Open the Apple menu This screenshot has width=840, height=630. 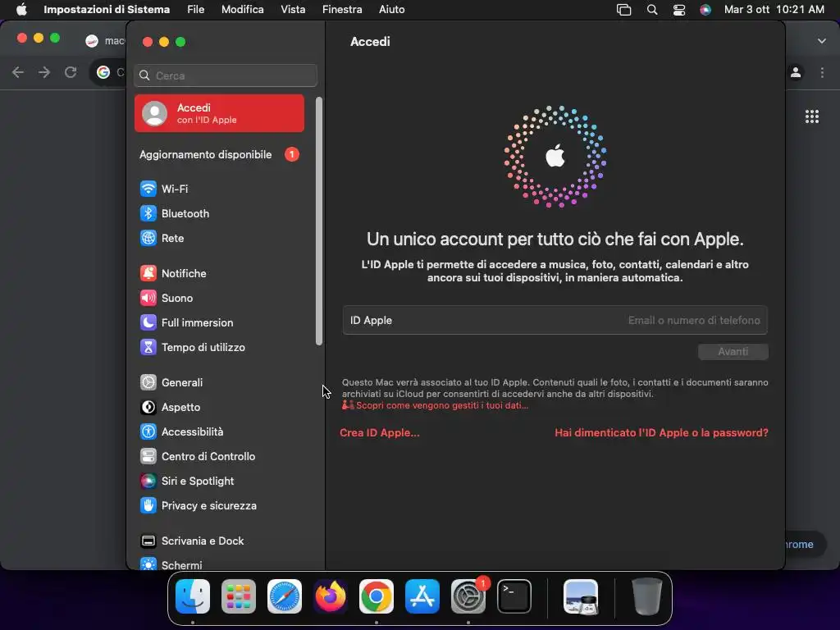[21, 10]
